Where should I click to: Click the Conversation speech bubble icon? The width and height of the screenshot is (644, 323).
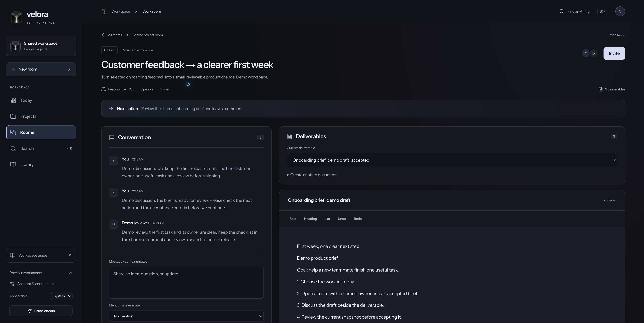coord(112,137)
